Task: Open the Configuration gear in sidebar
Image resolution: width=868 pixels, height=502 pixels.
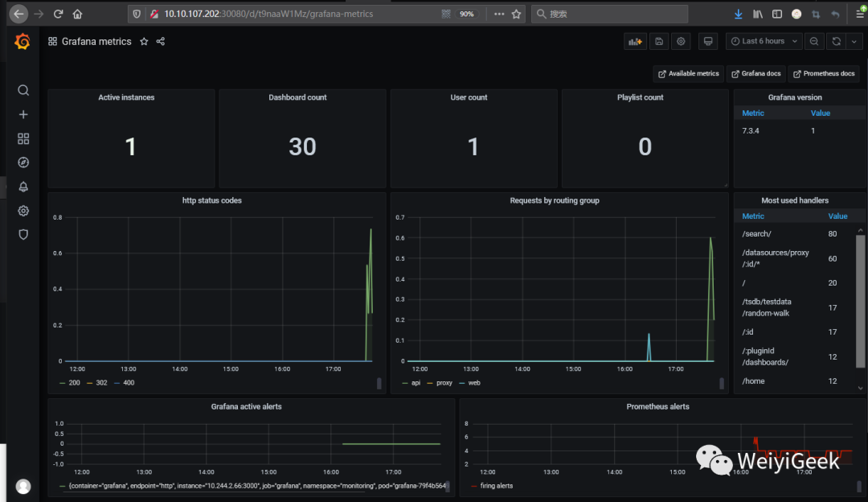Action: click(x=23, y=211)
